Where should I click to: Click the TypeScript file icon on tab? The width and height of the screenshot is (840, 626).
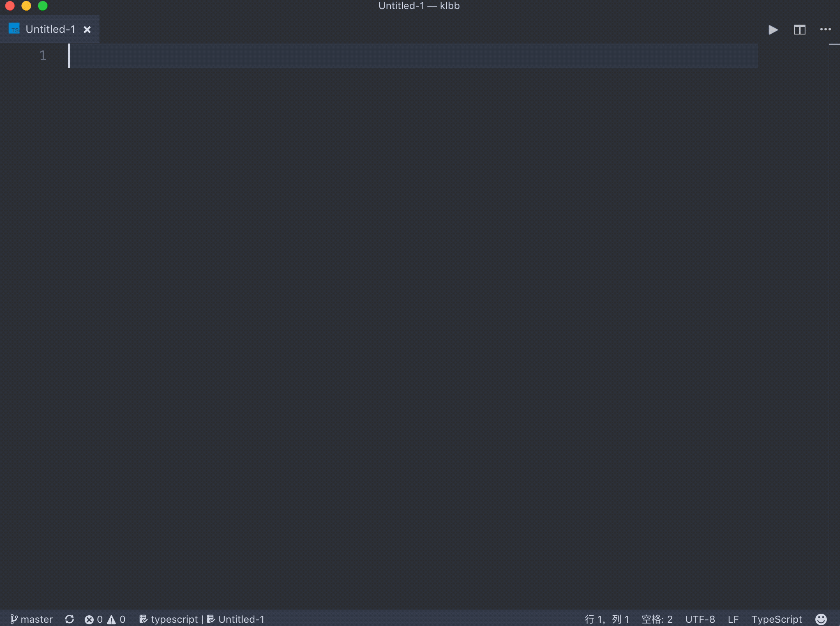click(x=14, y=29)
